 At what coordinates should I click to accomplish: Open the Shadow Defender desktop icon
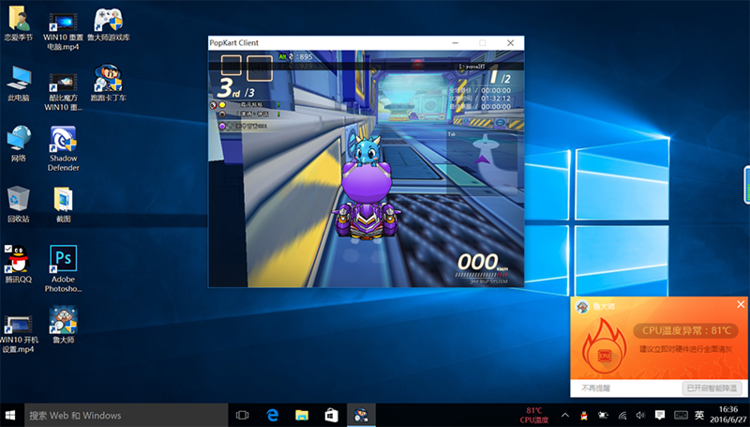tap(63, 138)
